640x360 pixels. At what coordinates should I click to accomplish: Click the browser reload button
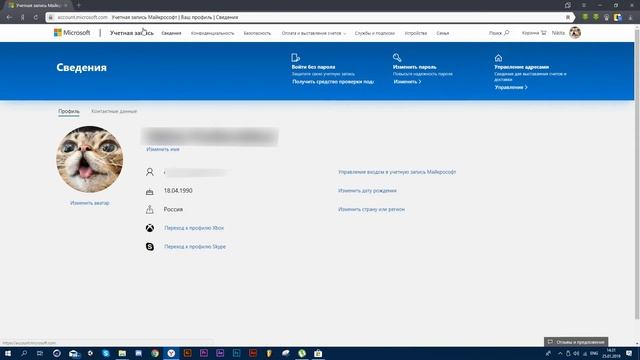click(x=36, y=18)
